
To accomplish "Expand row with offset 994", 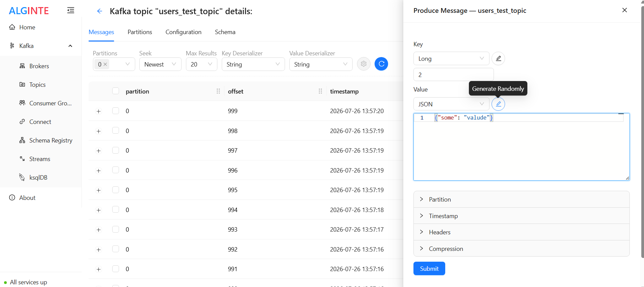I will click(98, 210).
